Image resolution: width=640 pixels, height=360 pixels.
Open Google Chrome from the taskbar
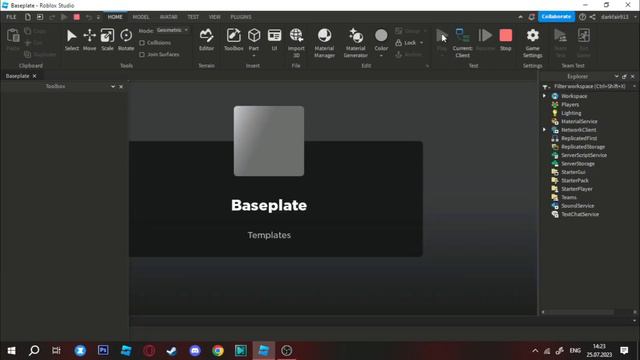[218, 351]
